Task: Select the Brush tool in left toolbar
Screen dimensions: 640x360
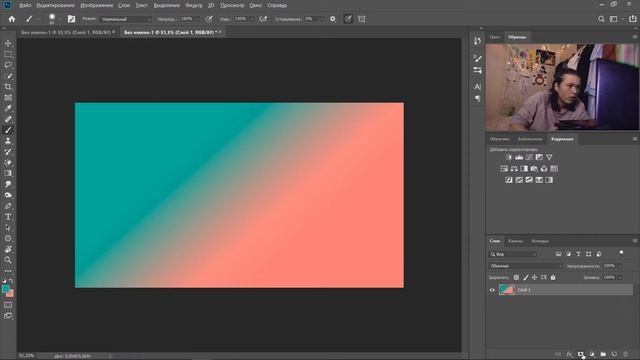Action: 8,130
